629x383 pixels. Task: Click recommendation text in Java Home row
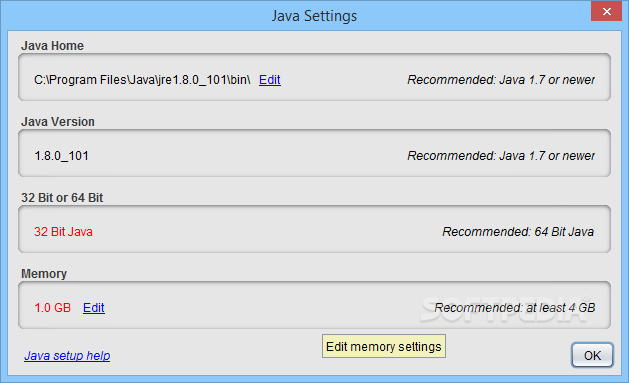coord(501,80)
